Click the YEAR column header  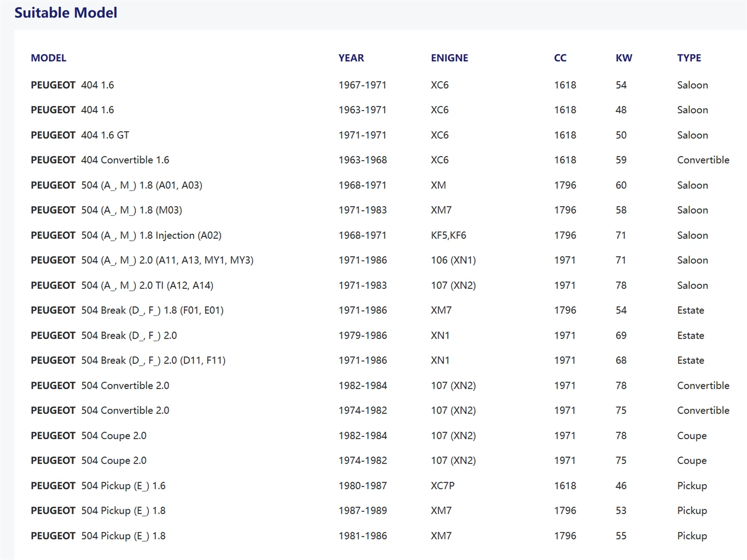click(351, 58)
